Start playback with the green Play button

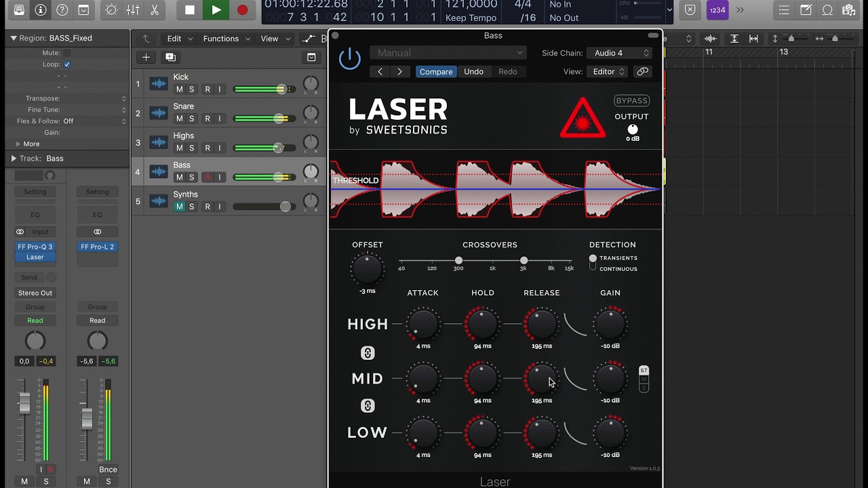[x=216, y=10]
